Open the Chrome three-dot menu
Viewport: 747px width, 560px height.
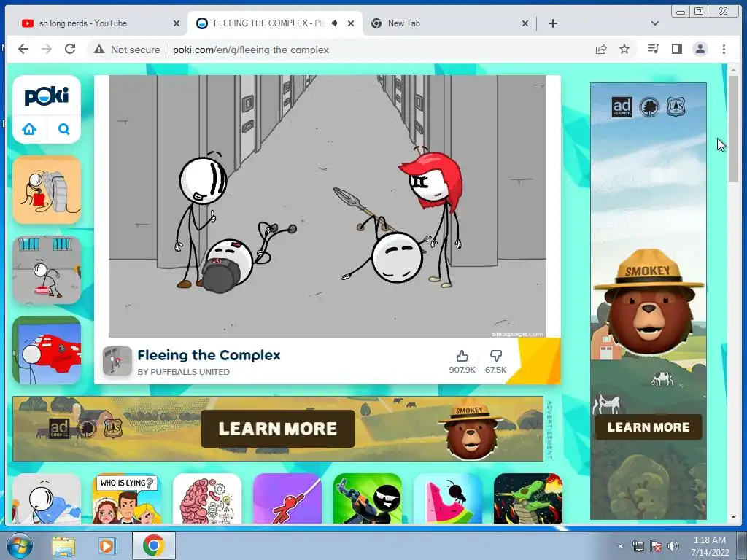click(x=724, y=49)
